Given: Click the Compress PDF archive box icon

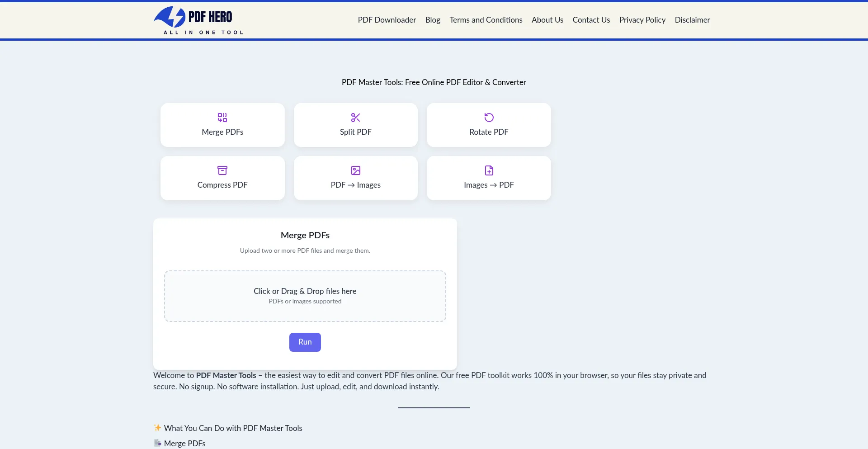Looking at the screenshot, I should (x=222, y=170).
